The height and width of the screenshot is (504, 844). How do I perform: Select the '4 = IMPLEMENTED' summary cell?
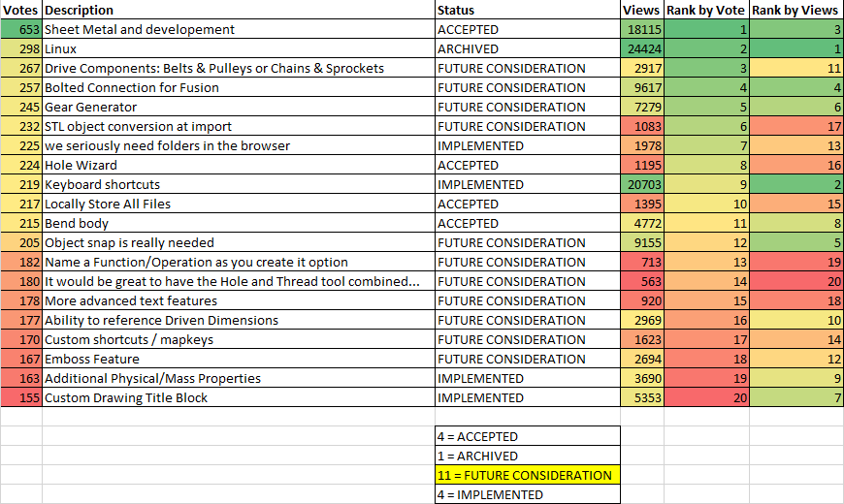point(528,493)
